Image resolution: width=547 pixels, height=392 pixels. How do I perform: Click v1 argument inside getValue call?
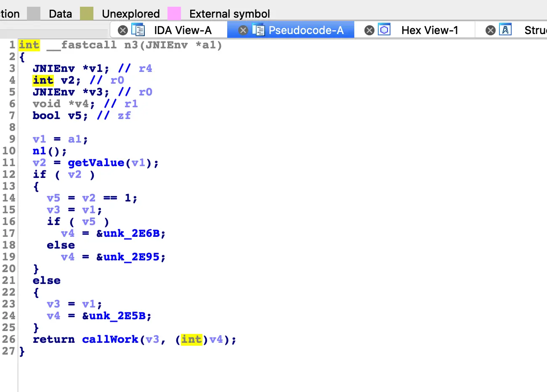coord(138,163)
